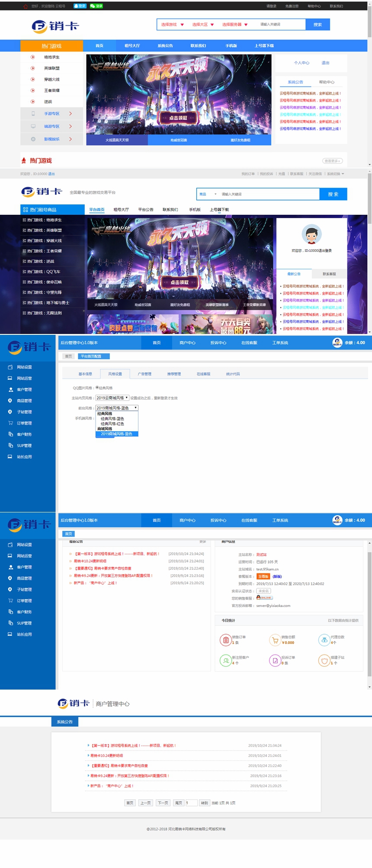Click the QQ ONLINE sales contact icon

(x=264, y=598)
